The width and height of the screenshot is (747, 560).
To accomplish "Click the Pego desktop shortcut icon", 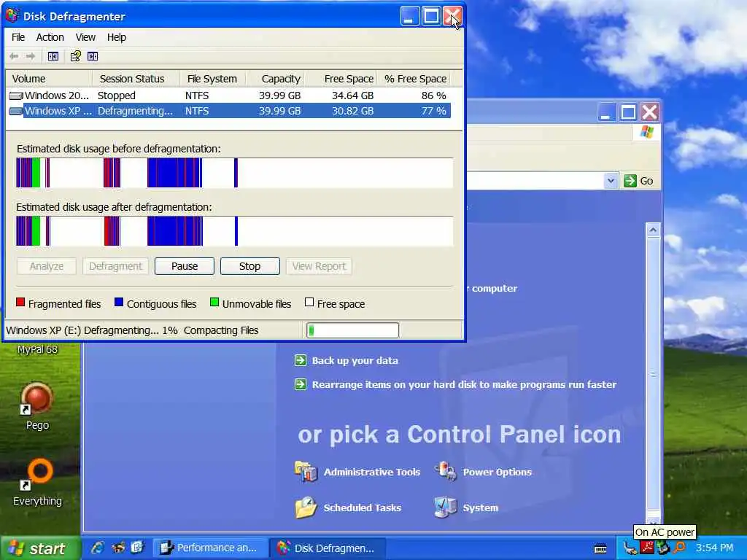I will (x=36, y=398).
